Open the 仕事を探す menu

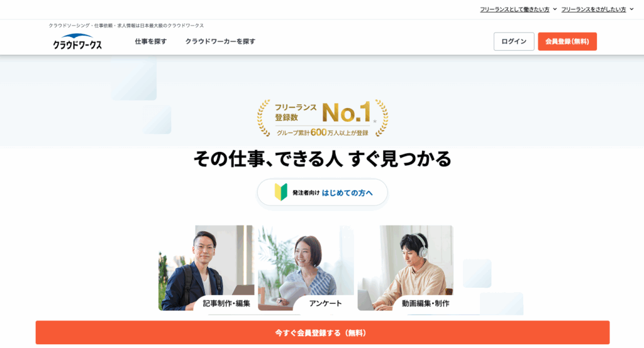point(151,41)
